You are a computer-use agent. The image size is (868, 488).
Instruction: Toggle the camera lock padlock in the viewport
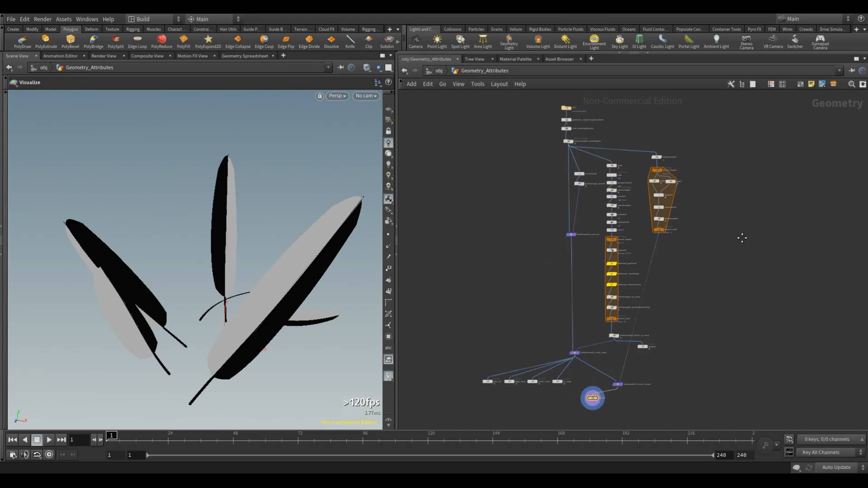tap(320, 96)
